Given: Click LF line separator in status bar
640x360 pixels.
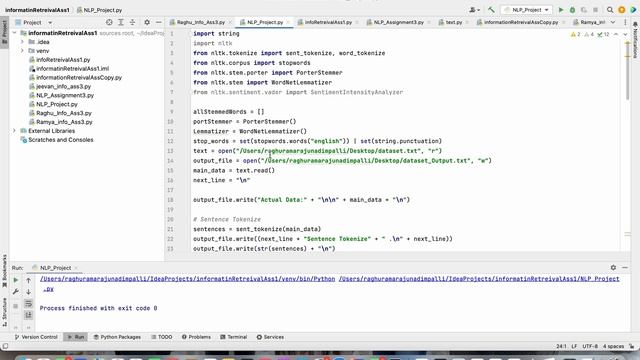Looking at the screenshot, I should [574, 346].
